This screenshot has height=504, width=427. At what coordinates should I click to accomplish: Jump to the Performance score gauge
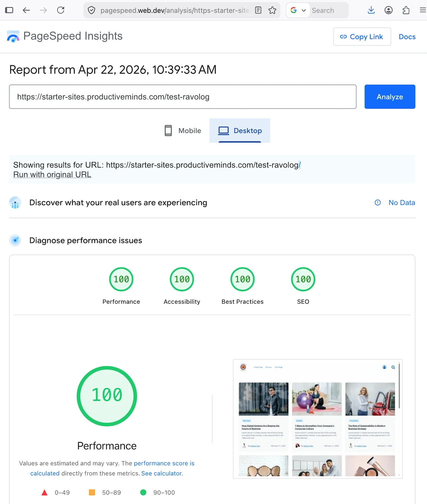[x=121, y=279]
